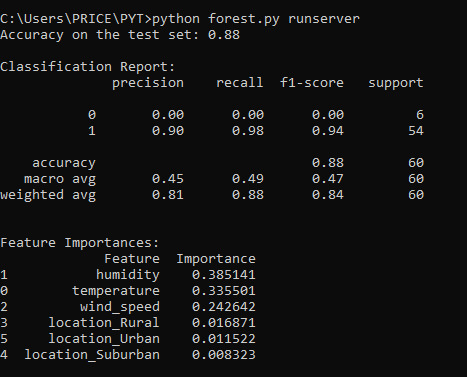Click the 'location_Suburban' feature name
The height and width of the screenshot is (377, 467).
pyautogui.click(x=92, y=355)
